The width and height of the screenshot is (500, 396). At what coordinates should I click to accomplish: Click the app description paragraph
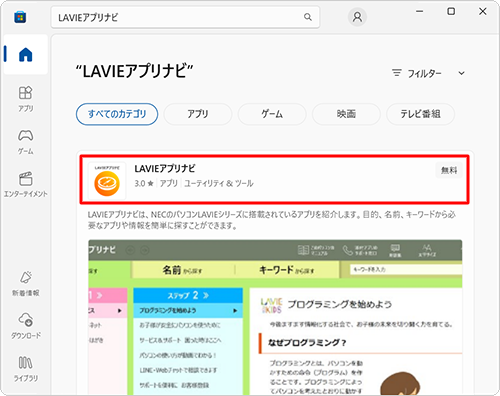coord(272,220)
